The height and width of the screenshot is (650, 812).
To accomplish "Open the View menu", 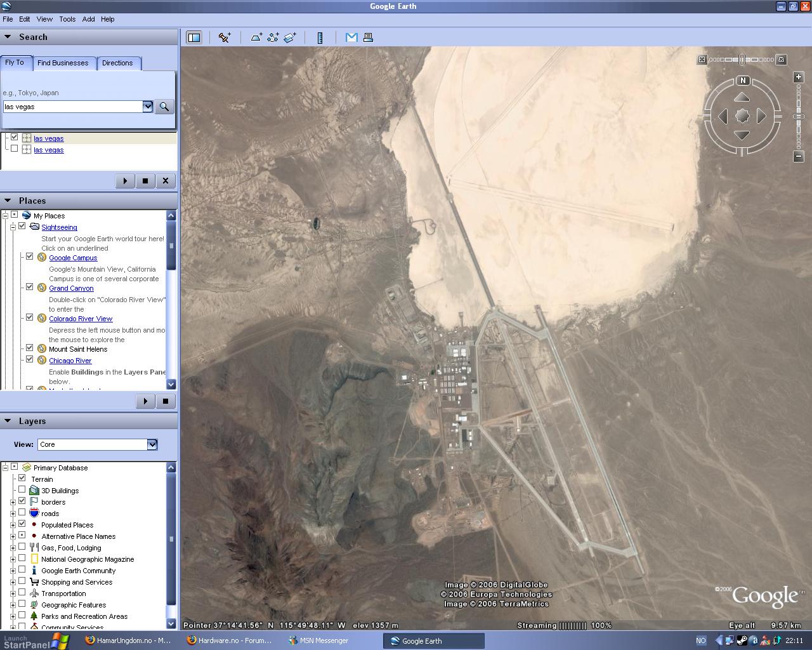I will pyautogui.click(x=44, y=19).
